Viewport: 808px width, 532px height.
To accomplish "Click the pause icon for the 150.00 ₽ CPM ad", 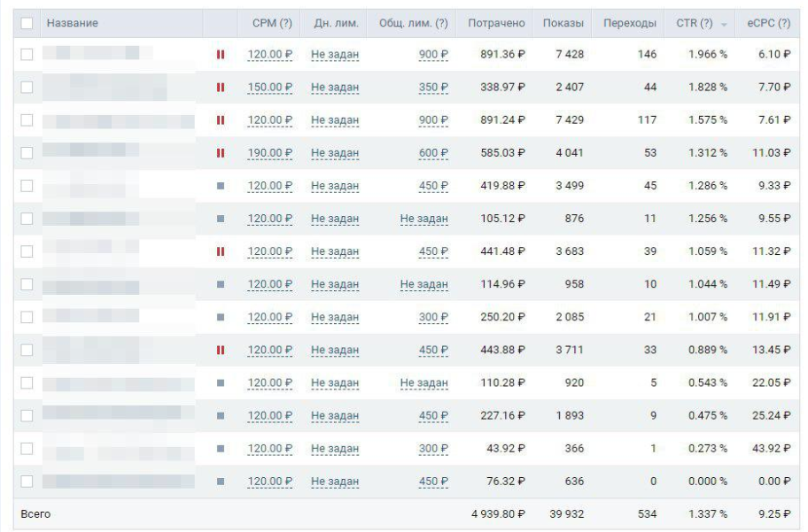I will [221, 87].
